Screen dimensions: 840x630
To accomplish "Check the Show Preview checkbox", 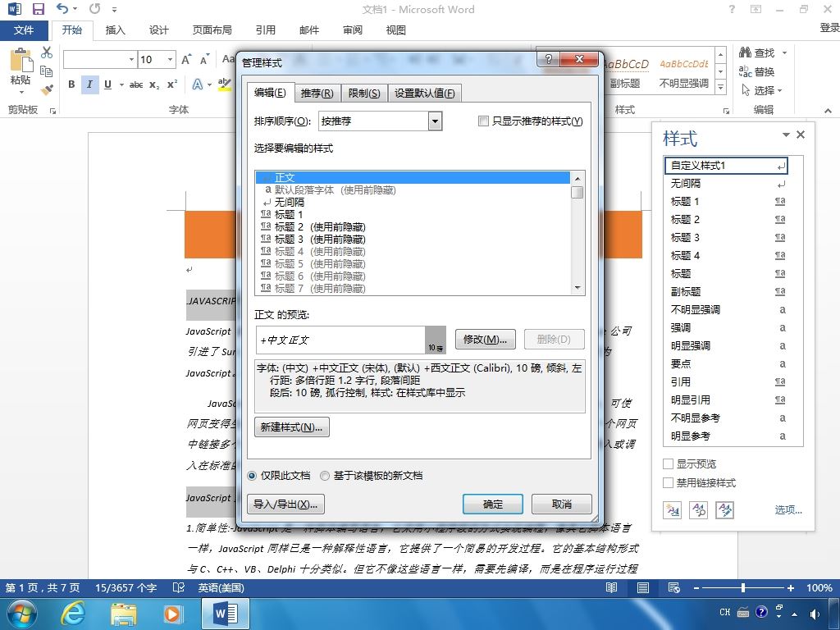I will pyautogui.click(x=668, y=464).
